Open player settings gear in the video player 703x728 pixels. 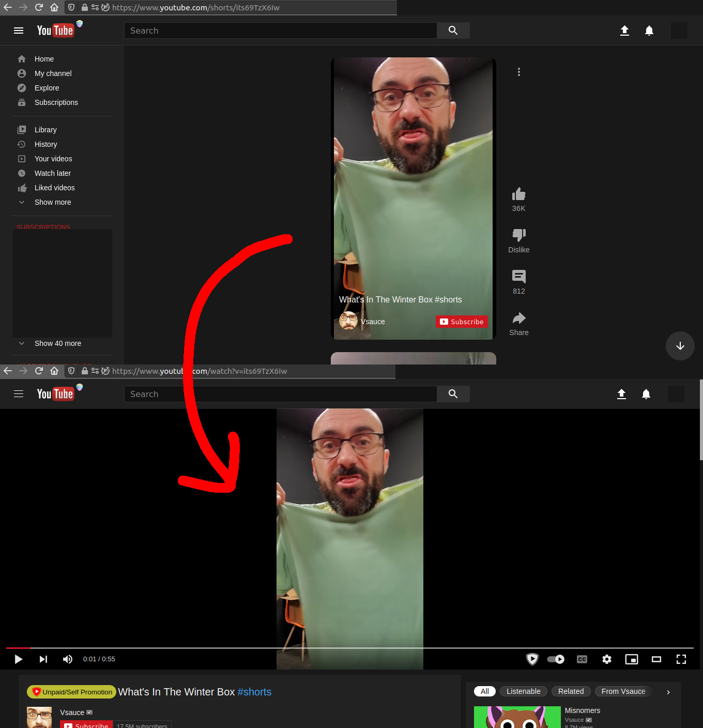[x=607, y=659]
